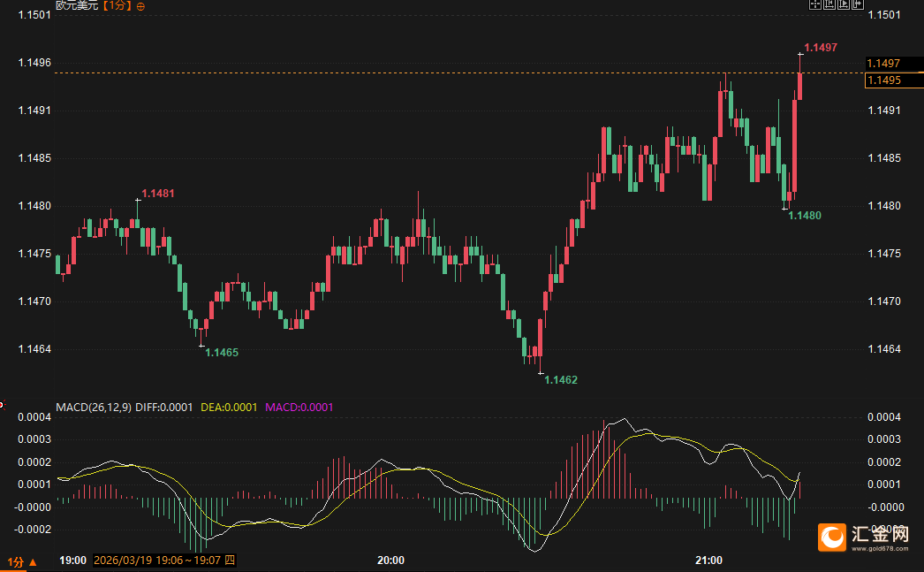Click the DIFF:0.0001 value

click(163, 407)
